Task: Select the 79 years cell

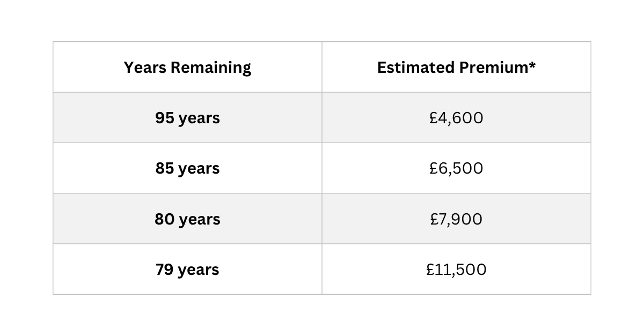Action: pos(187,270)
